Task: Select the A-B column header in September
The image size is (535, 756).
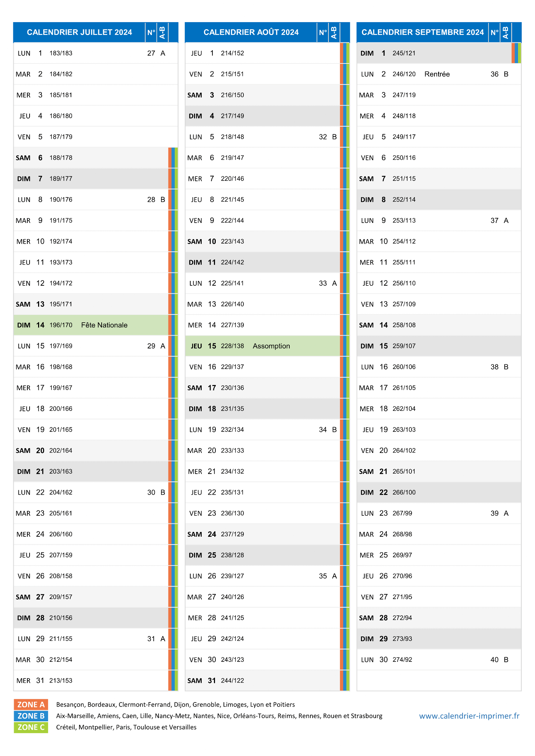Action: 506,32
